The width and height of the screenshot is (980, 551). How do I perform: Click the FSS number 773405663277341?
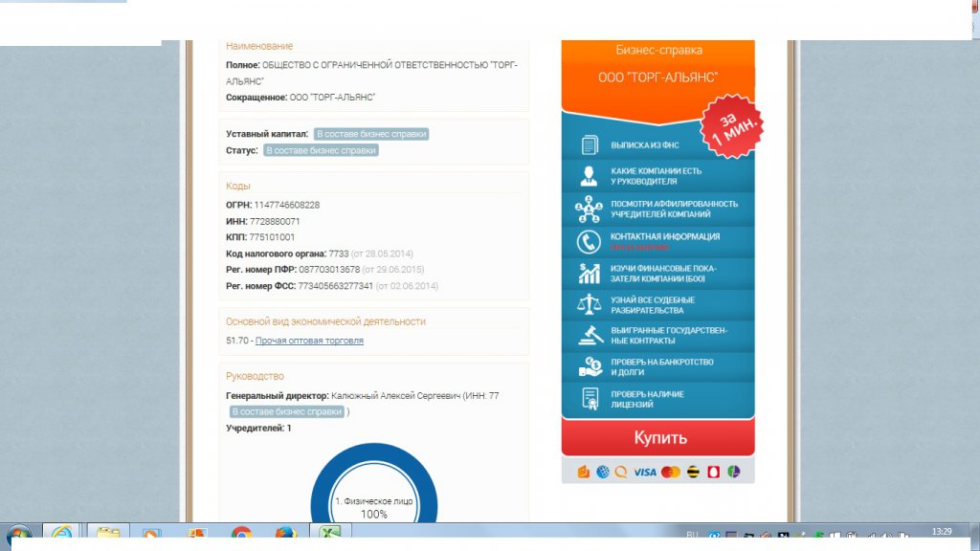click(335, 285)
